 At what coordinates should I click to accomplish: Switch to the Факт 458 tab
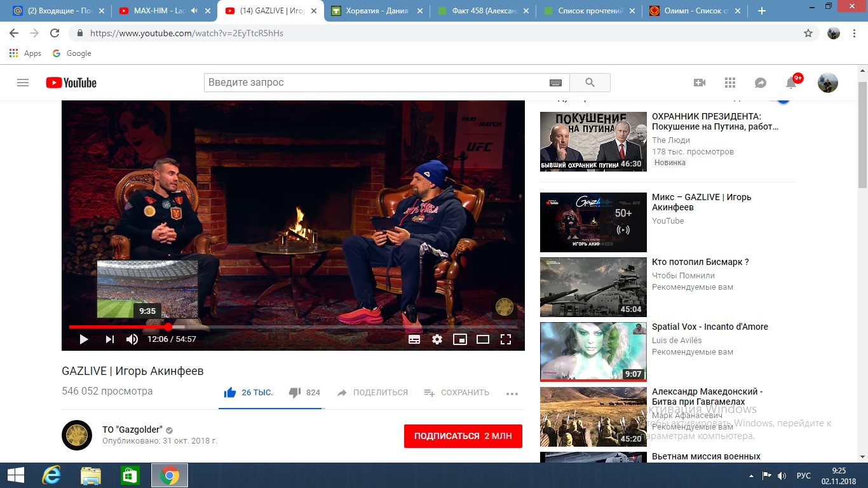pos(482,11)
